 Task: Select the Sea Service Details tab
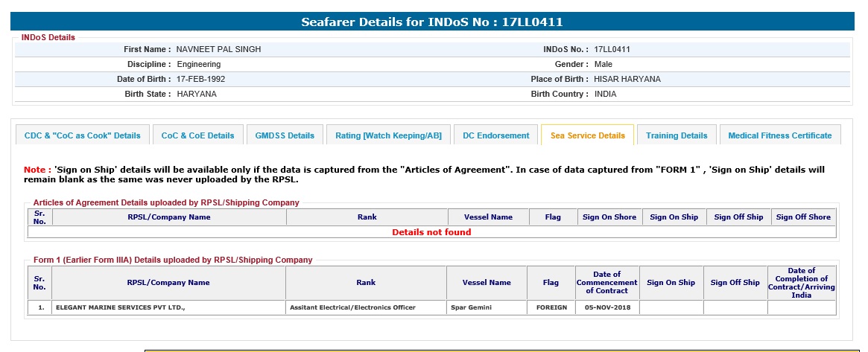(587, 135)
